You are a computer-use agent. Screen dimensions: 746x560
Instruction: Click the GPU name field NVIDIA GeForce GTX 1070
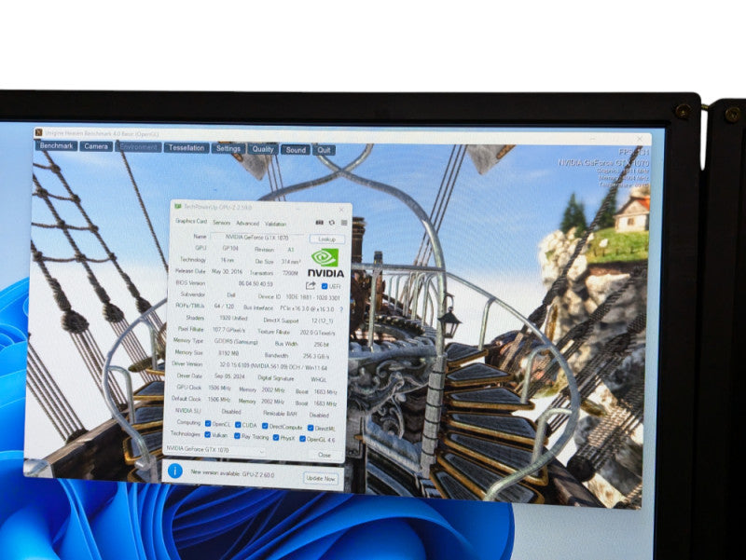[257, 238]
